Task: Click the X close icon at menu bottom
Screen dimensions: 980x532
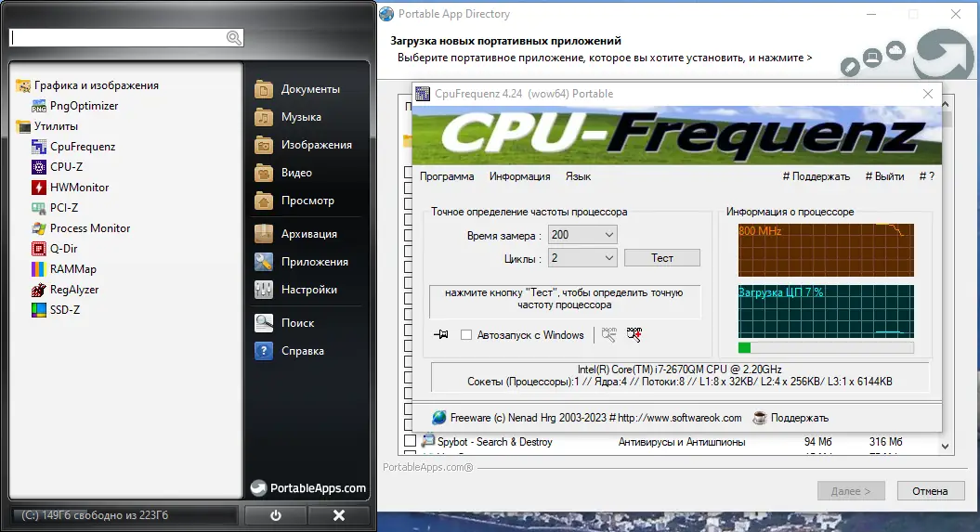Action: (339, 515)
